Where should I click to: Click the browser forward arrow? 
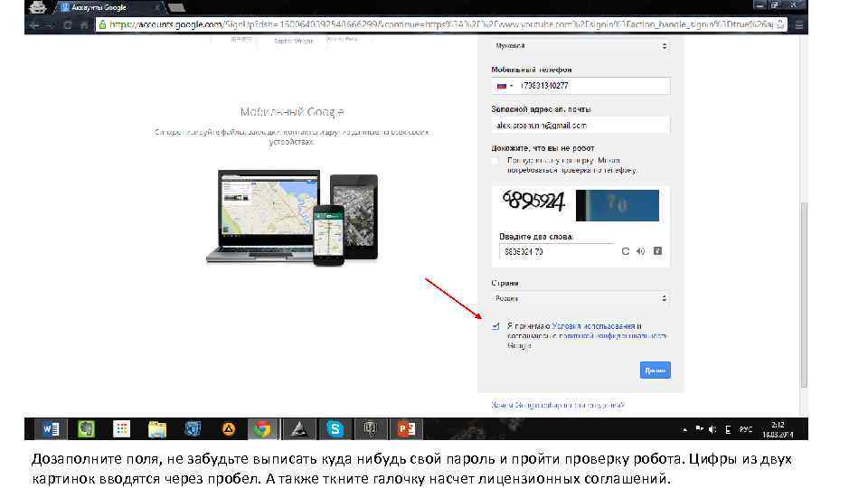50,25
